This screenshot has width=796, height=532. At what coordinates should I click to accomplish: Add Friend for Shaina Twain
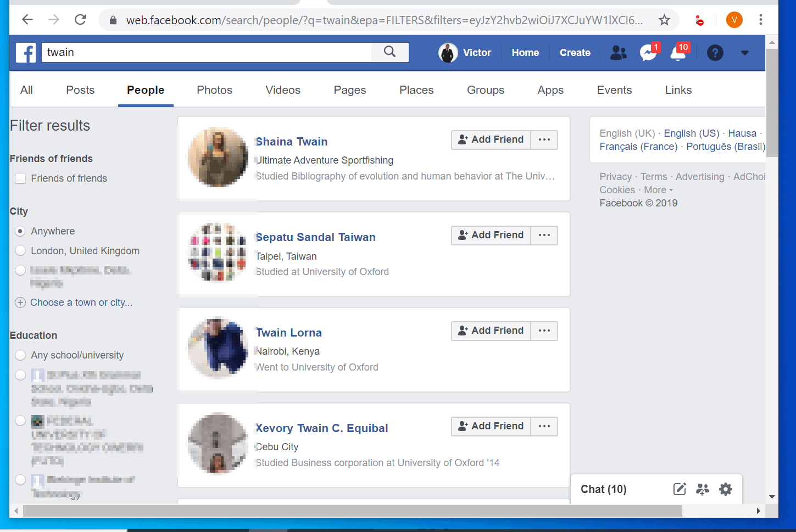pos(491,139)
